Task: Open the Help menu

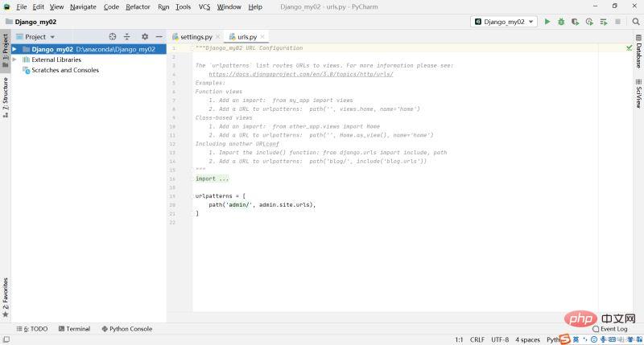Action: tap(255, 7)
